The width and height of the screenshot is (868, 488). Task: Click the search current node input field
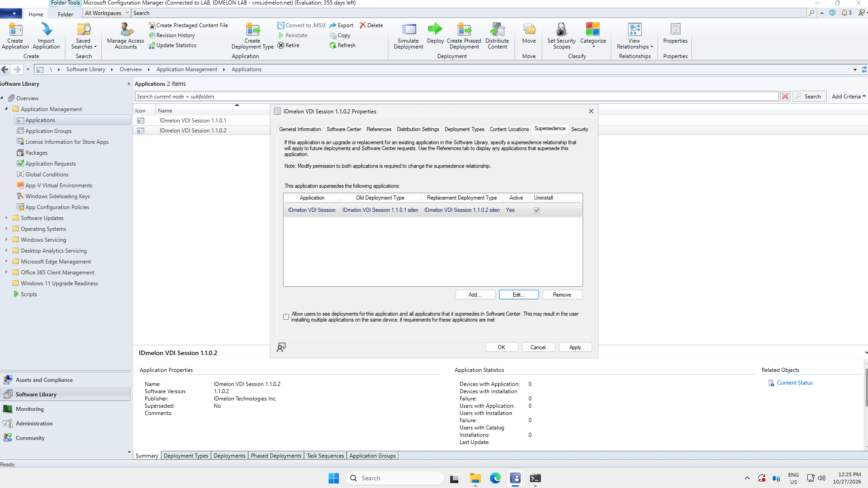tap(456, 96)
